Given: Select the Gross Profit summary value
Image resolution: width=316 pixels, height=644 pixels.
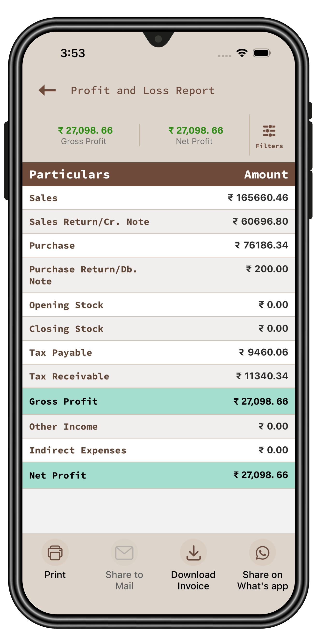Looking at the screenshot, I should point(84,130).
